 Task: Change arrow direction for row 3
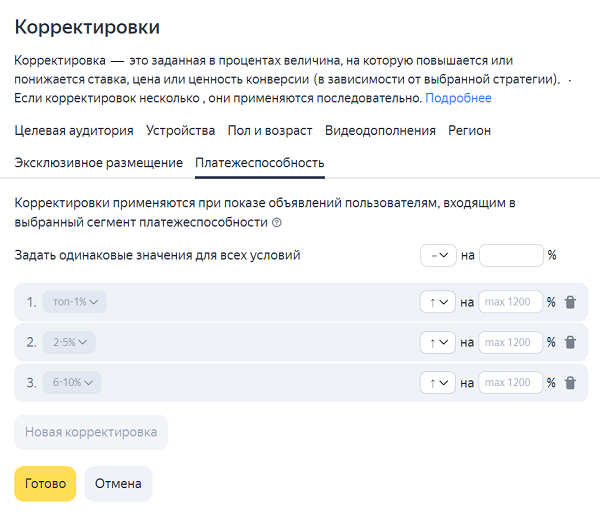click(438, 382)
